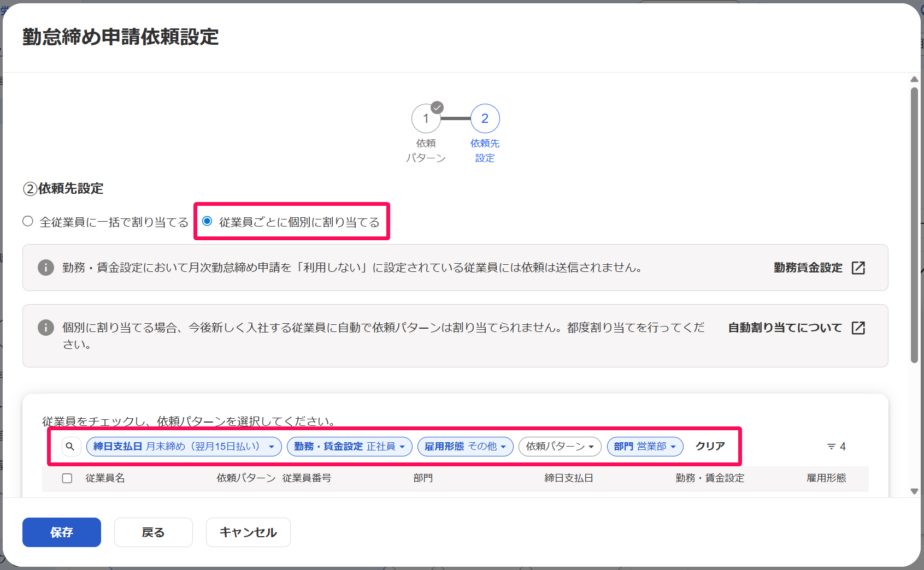
Task: Click the ②依頼先設定 section heading
Action: point(63,189)
